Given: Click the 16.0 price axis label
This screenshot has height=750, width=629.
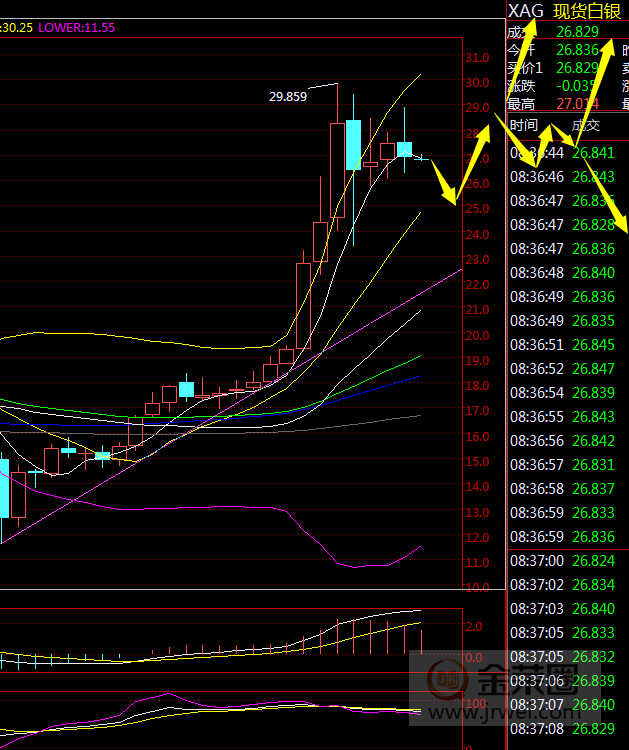Looking at the screenshot, I should [x=477, y=436].
